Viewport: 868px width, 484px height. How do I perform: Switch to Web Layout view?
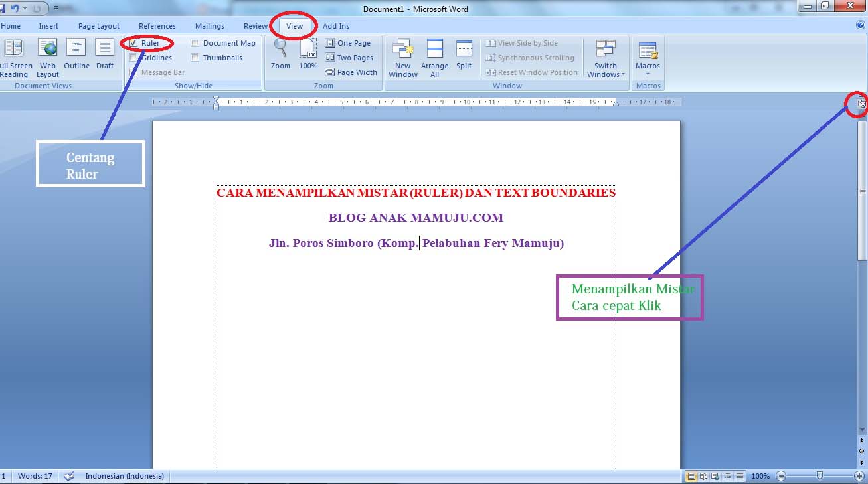point(48,58)
